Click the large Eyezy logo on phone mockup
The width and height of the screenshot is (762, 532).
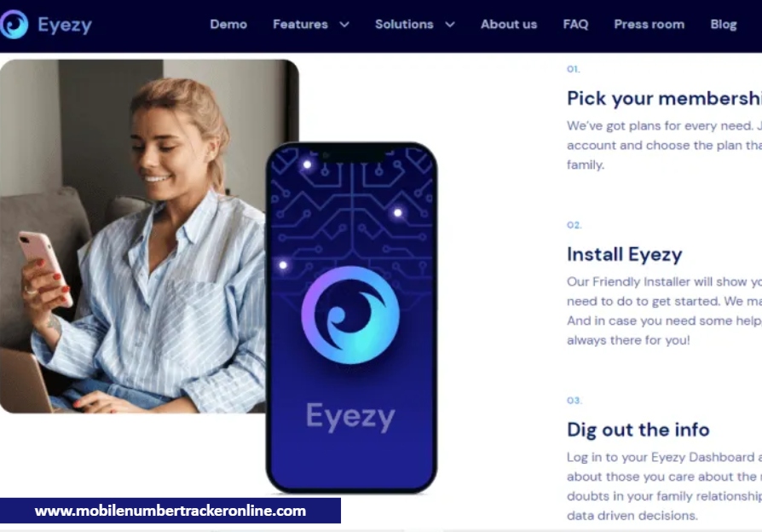[350, 315]
